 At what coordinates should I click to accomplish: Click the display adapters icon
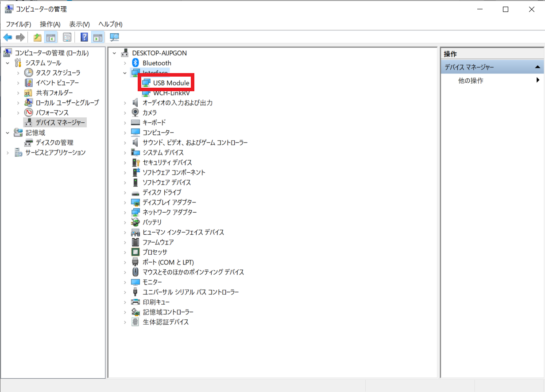pyautogui.click(x=136, y=202)
